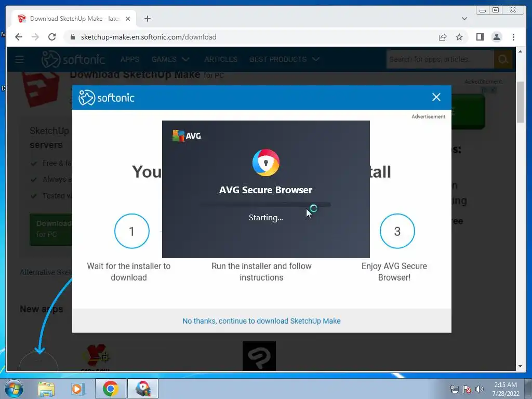Open File Explorer from taskbar
Viewport: 532px width, 399px height.
(46, 389)
